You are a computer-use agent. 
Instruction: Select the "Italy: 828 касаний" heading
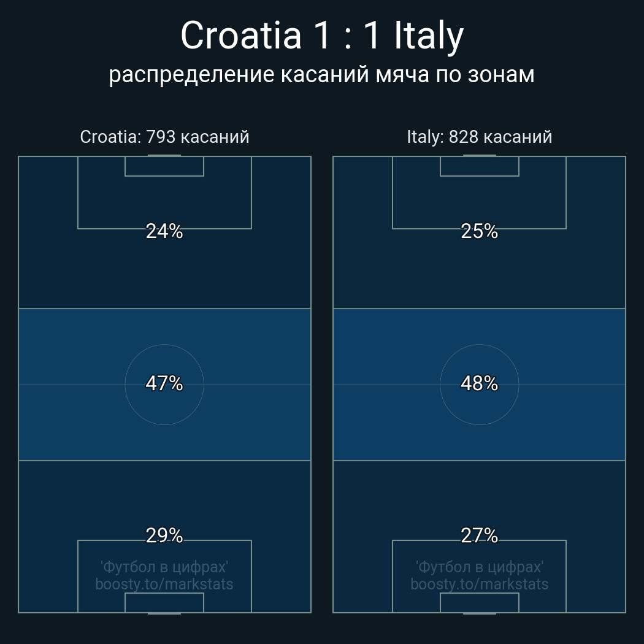pyautogui.click(x=479, y=137)
